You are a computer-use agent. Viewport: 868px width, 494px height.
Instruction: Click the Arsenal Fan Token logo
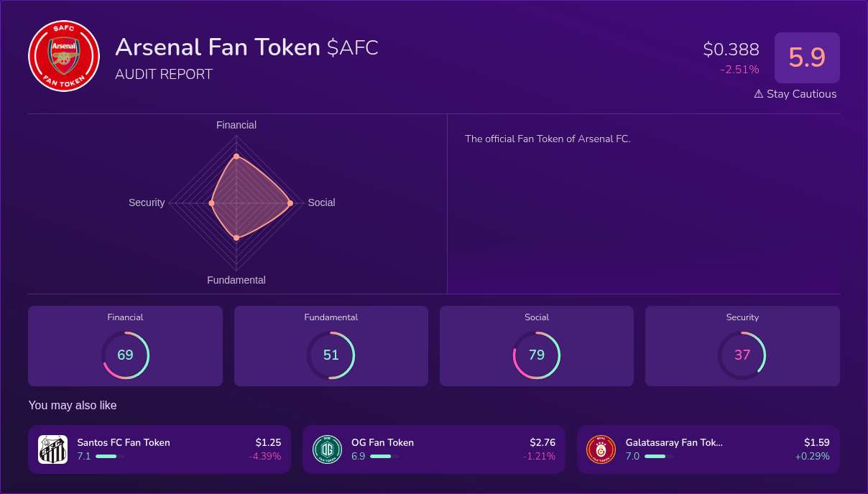coord(63,56)
